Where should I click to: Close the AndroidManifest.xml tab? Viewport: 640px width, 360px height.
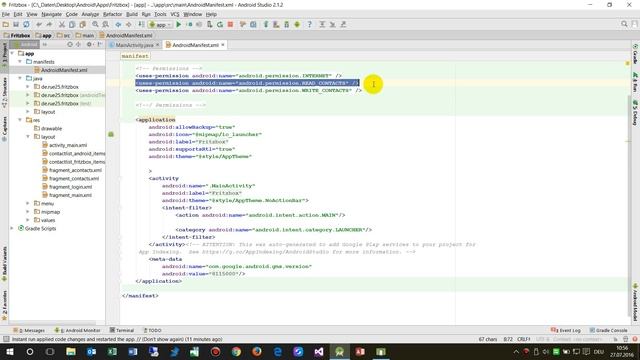tap(223, 45)
